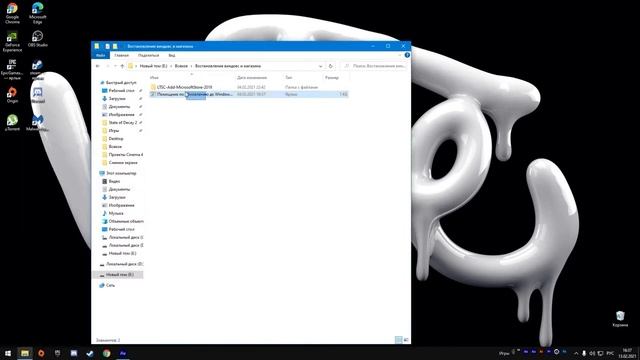Click the Explorer help question mark icon
This screenshot has height=360, width=640.
coord(407,55)
